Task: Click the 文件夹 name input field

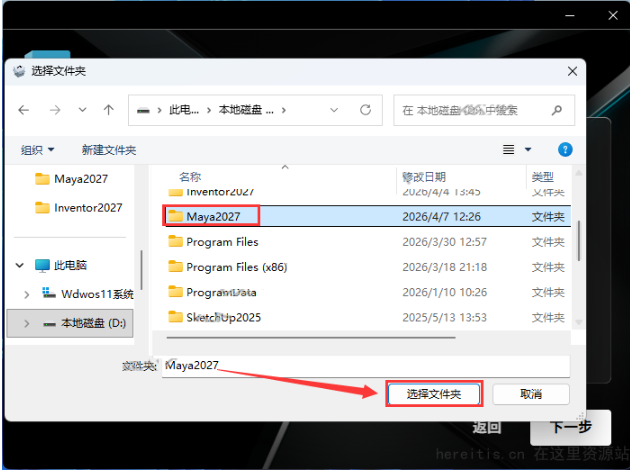Action: pos(366,366)
